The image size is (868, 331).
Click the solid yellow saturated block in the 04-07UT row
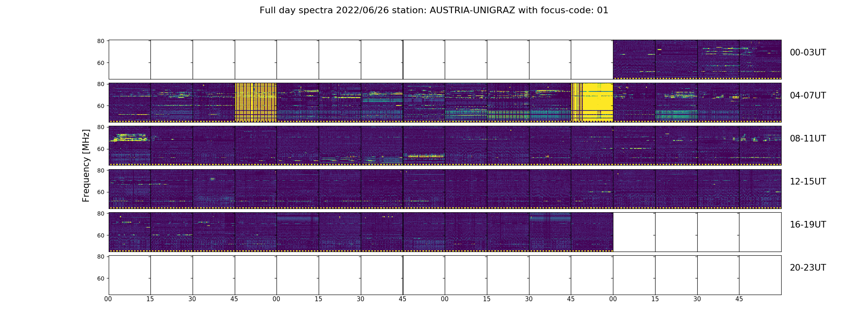tap(592, 102)
